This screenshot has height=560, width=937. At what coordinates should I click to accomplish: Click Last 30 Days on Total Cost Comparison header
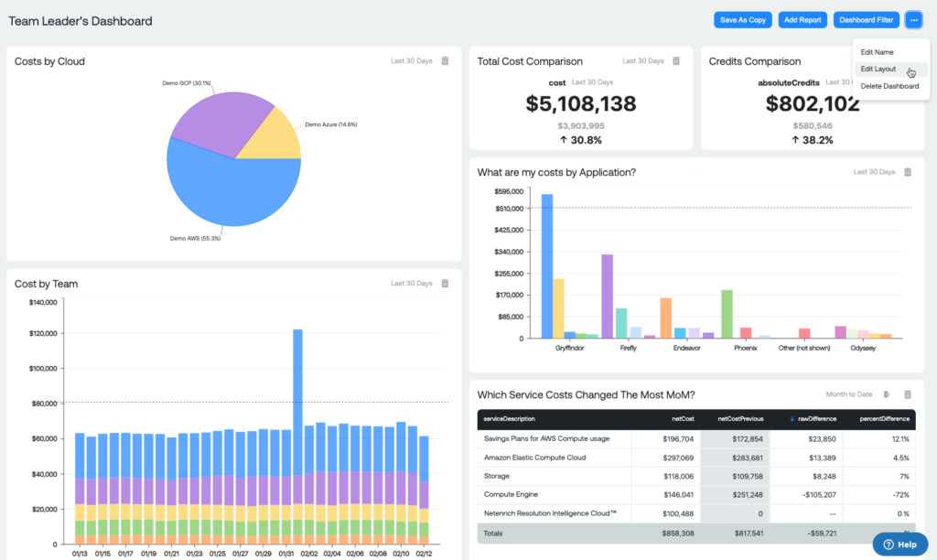click(643, 61)
